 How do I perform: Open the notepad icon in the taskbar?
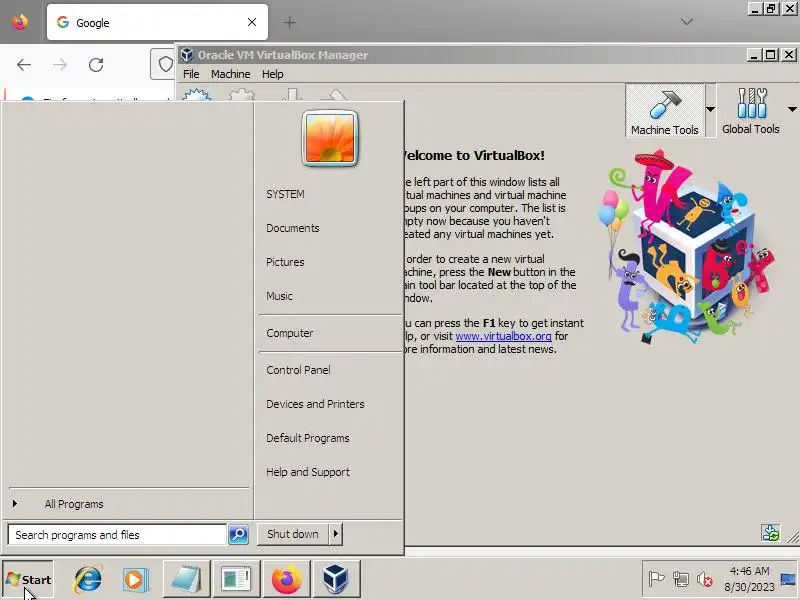point(186,579)
